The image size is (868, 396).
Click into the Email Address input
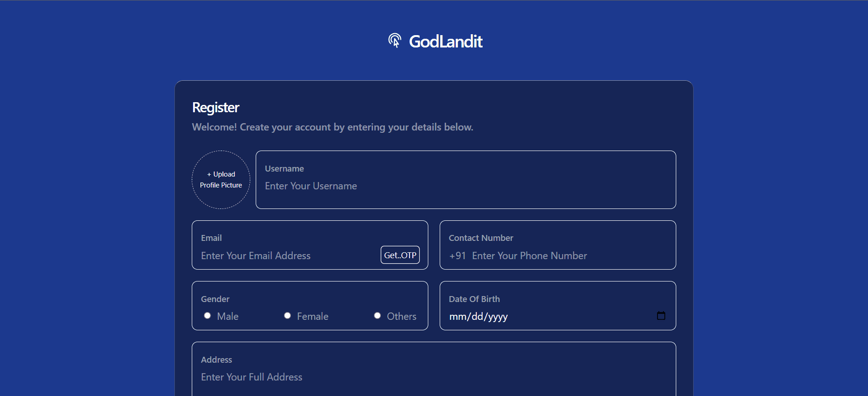[x=288, y=256]
